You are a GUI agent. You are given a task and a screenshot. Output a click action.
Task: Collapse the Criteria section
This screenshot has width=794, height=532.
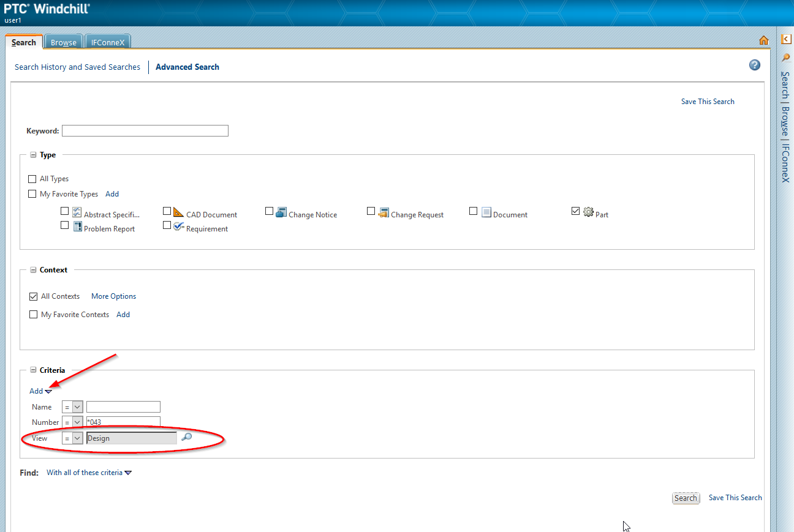(x=33, y=370)
